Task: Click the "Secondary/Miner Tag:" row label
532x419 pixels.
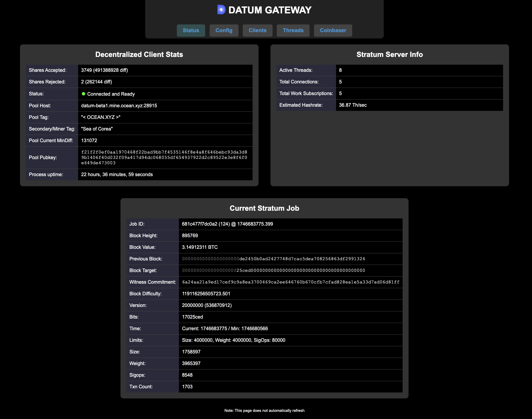Action: point(52,129)
